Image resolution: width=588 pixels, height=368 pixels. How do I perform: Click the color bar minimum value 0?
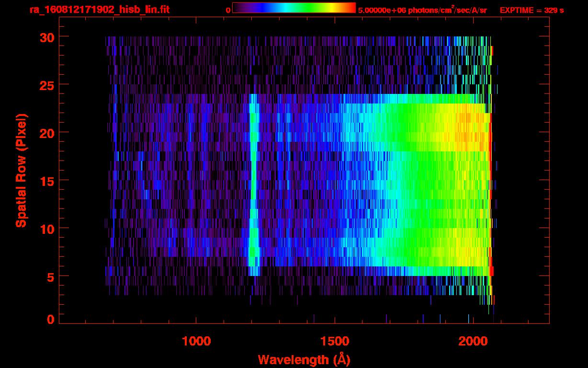[228, 10]
